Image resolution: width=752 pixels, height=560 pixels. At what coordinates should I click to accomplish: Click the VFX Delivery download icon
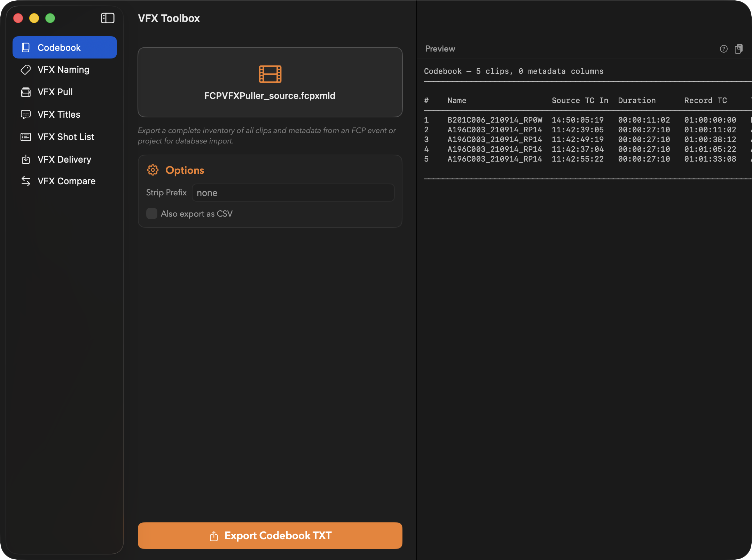[26, 160]
